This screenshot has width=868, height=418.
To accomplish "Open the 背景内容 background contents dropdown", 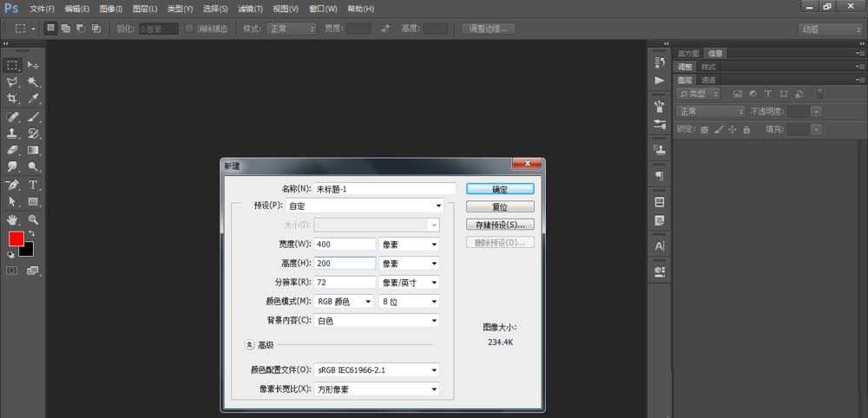I will click(x=376, y=321).
